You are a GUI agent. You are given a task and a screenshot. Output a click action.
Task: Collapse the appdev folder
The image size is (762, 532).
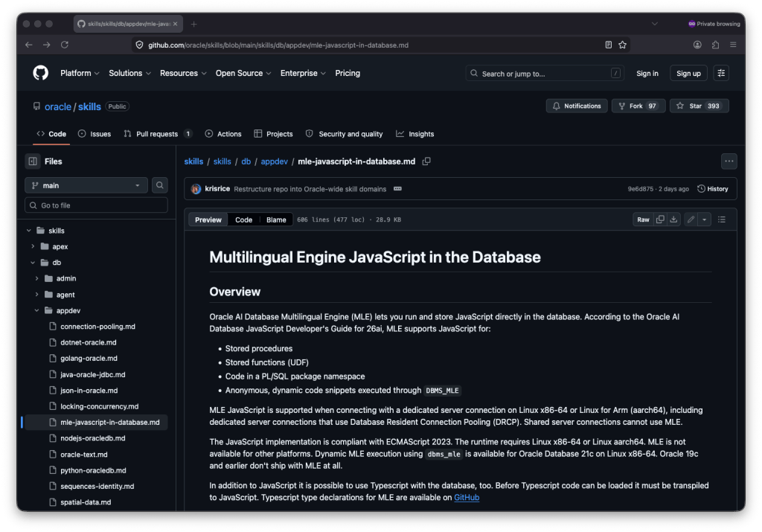click(37, 310)
